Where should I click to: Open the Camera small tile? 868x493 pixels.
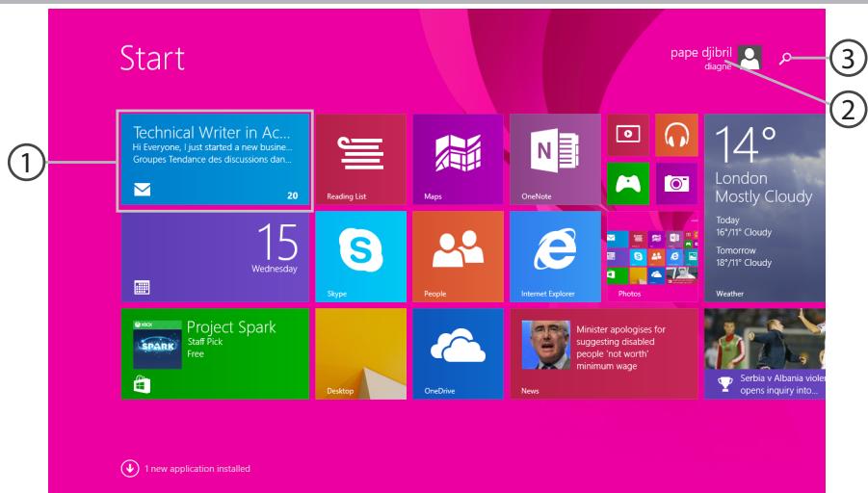click(x=676, y=184)
